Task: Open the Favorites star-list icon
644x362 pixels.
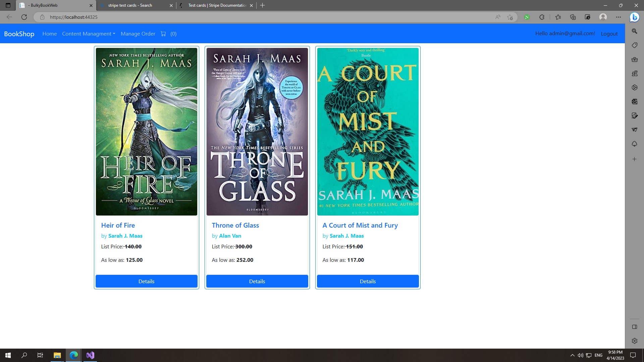Action: point(558,17)
